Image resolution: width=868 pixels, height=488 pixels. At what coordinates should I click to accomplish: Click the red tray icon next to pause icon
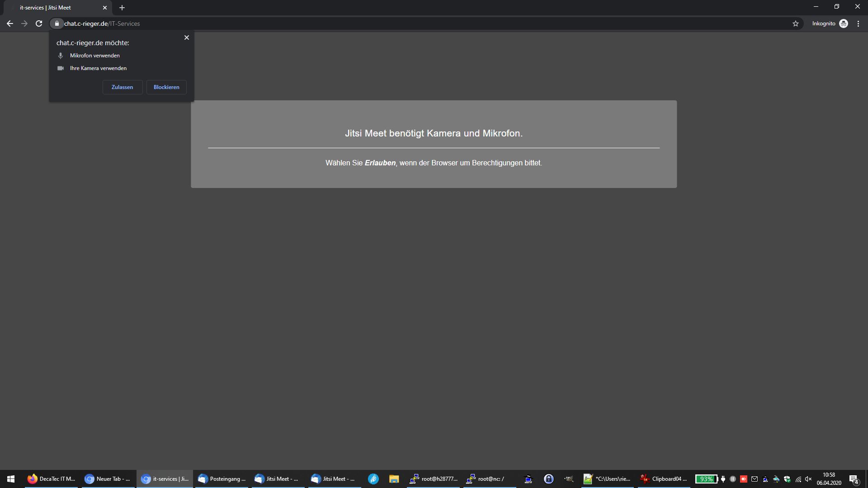pyautogui.click(x=744, y=479)
